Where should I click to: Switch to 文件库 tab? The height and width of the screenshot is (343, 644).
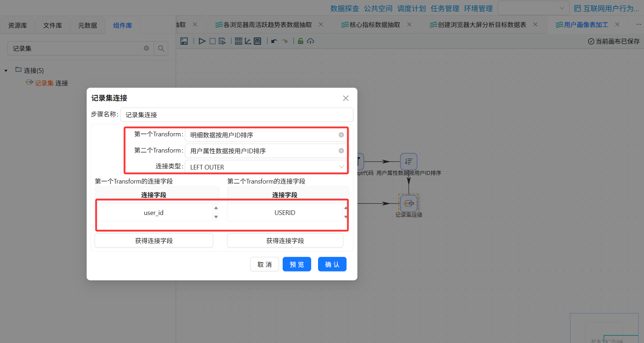pos(53,25)
